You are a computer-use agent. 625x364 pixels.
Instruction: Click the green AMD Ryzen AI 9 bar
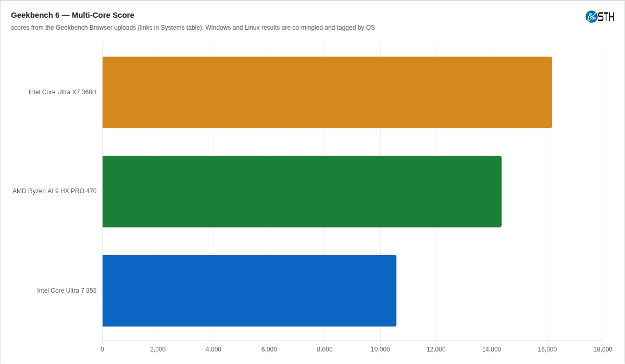point(302,192)
